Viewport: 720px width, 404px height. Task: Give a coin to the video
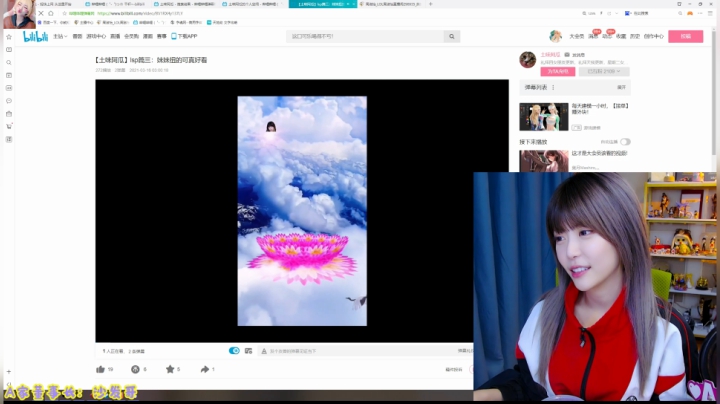pos(135,369)
